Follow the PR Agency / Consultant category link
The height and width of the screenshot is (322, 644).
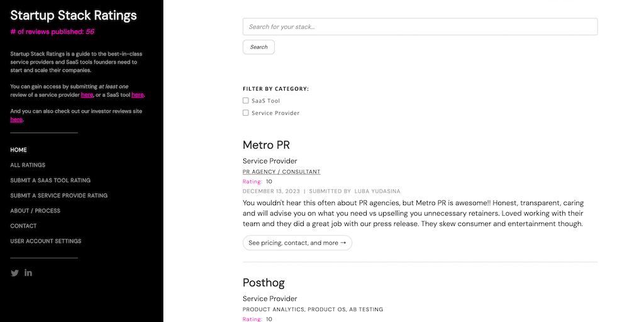(281, 172)
